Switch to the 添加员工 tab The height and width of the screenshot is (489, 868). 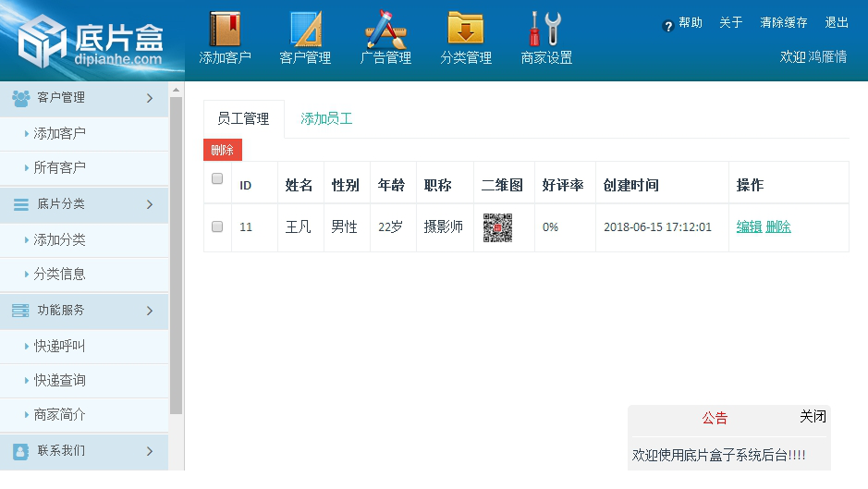[326, 118]
